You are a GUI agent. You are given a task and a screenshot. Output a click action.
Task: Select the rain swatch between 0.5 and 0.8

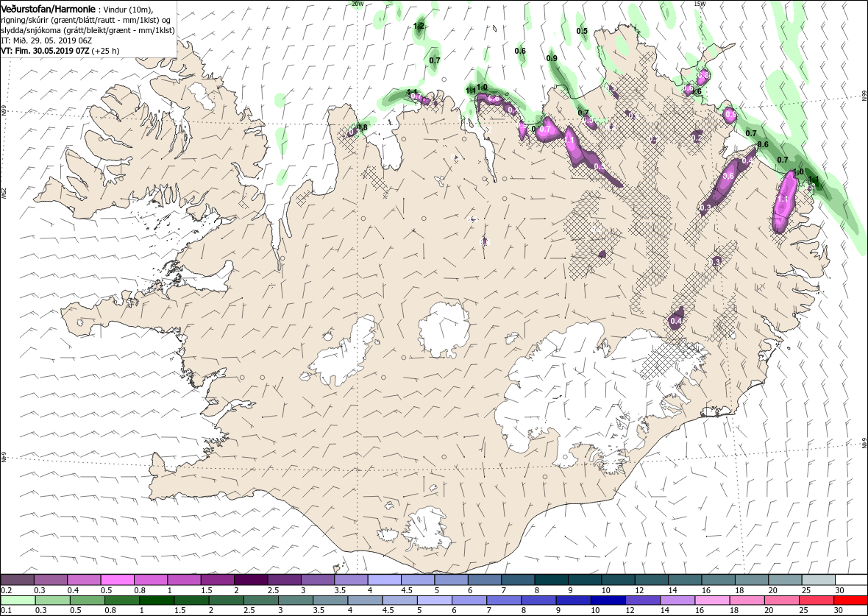point(87,601)
